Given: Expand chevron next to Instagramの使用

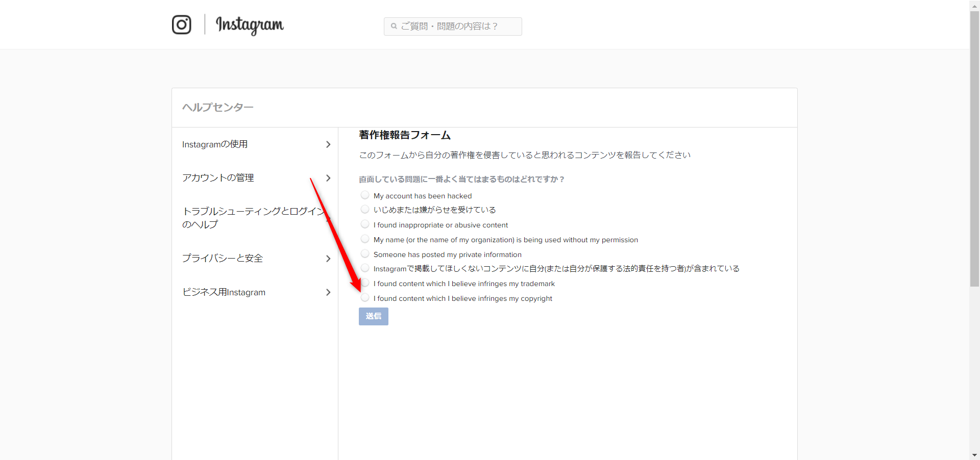Looking at the screenshot, I should pyautogui.click(x=328, y=144).
